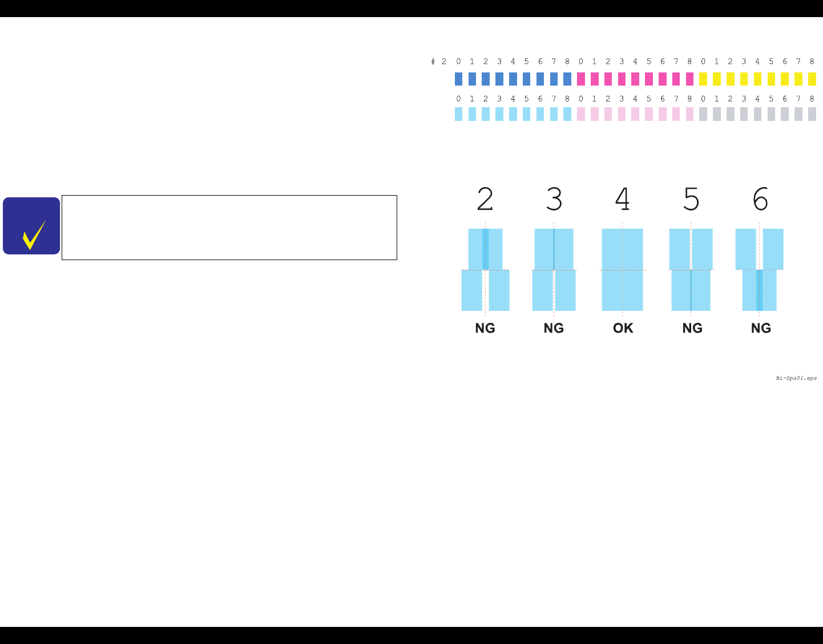Select the alignment pattern under number 3
Screen dimensions: 823x644
[554, 270]
